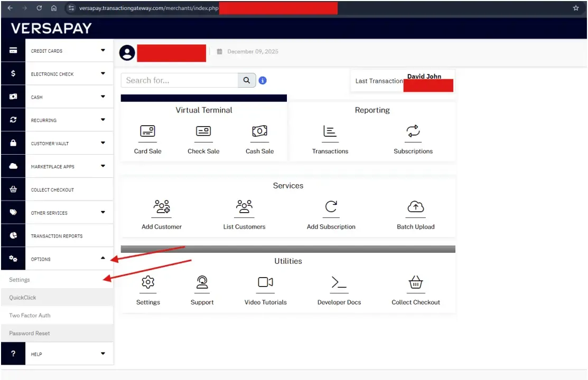The image size is (588, 380).
Task: Select the Check Sale icon
Action: pos(203,132)
